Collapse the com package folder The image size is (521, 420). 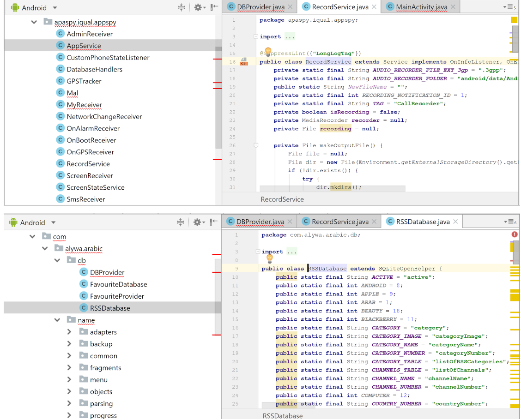(x=32, y=237)
